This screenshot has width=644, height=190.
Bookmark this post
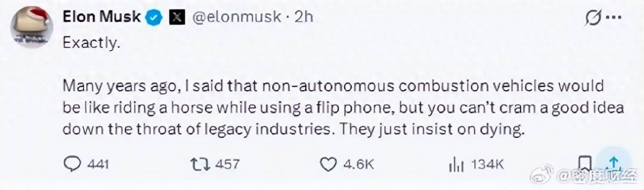coord(583,163)
